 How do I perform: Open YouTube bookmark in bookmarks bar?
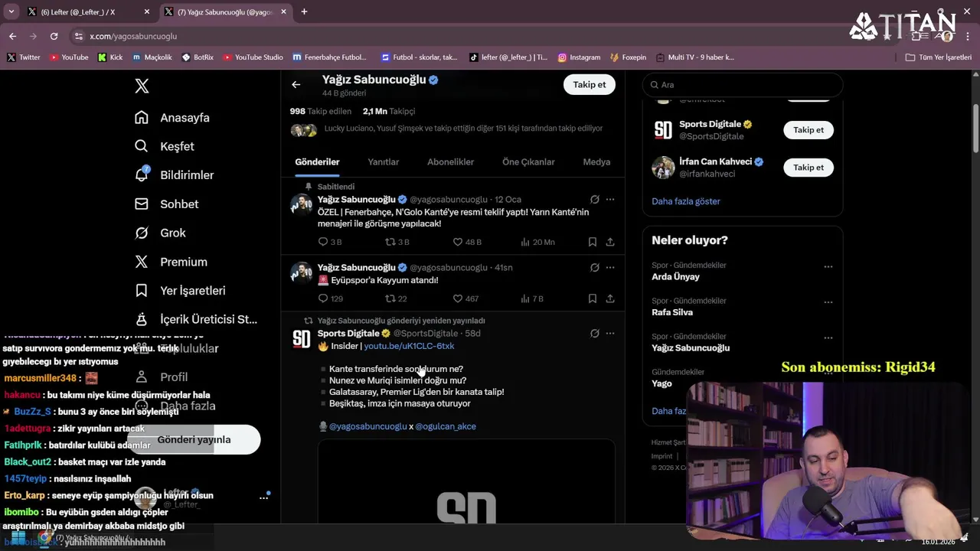coord(69,57)
